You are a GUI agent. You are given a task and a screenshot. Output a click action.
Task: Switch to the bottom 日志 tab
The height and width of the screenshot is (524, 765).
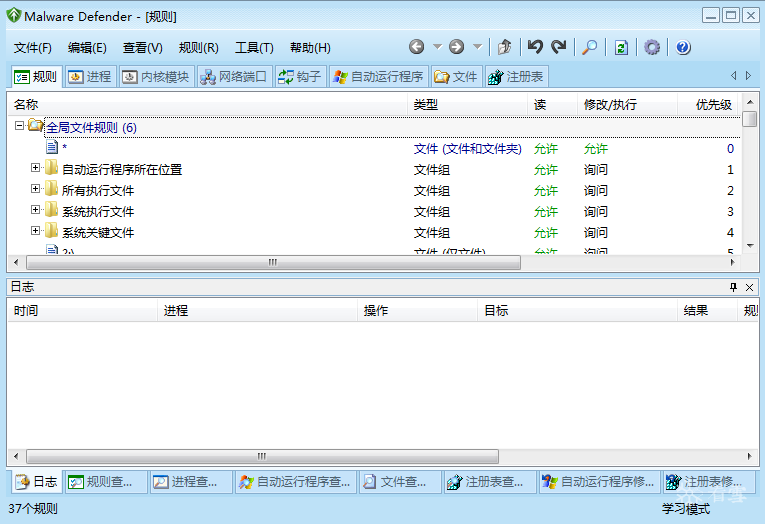tap(36, 482)
